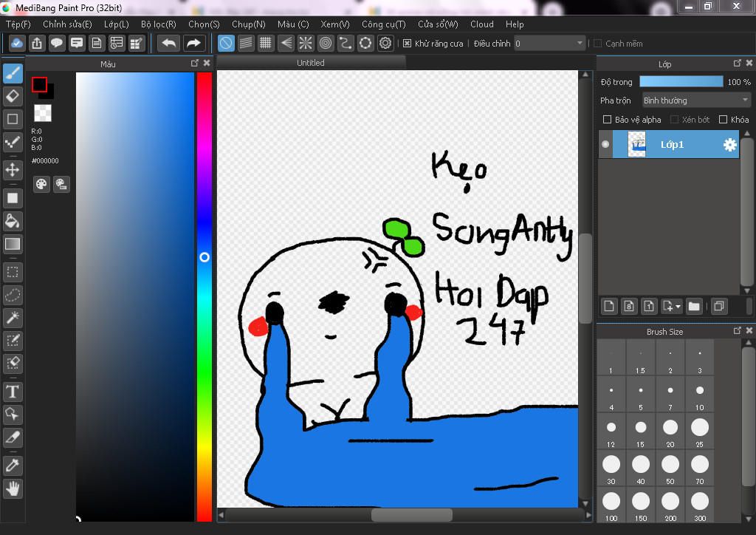Pick brush size 1.5
The height and width of the screenshot is (535, 756).
point(640,358)
